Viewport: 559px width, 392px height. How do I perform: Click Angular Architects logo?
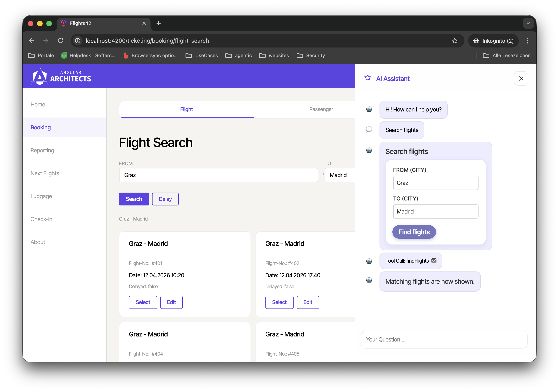pos(61,76)
